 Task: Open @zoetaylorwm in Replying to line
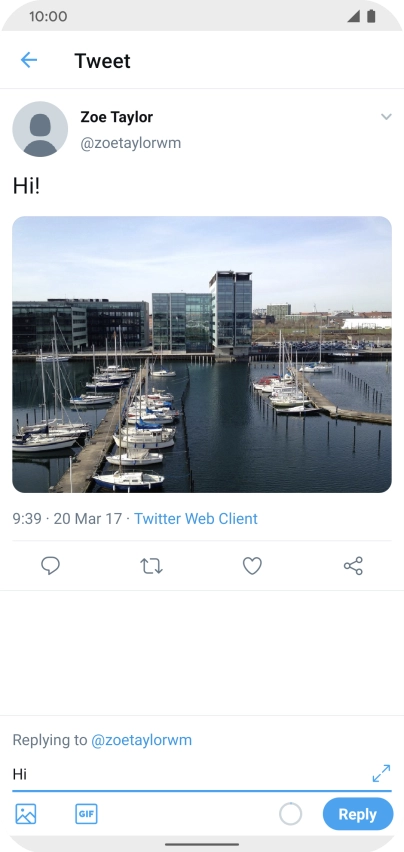(x=141, y=740)
